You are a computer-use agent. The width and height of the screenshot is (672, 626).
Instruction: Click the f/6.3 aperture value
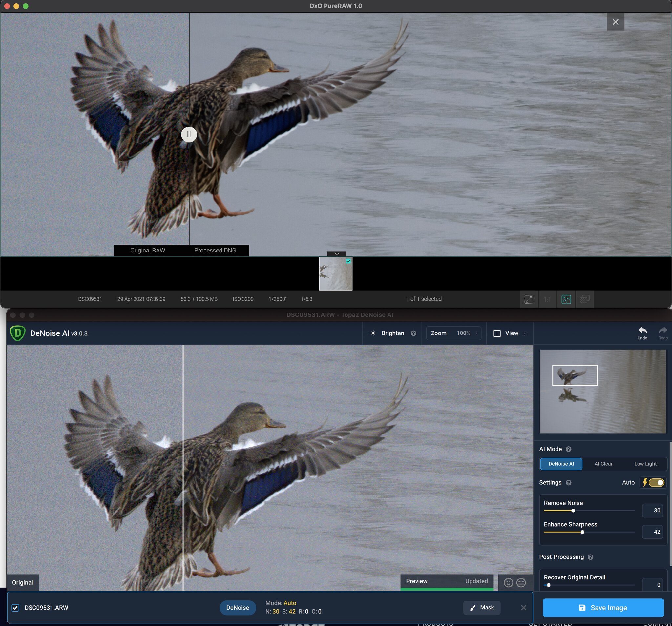307,299
